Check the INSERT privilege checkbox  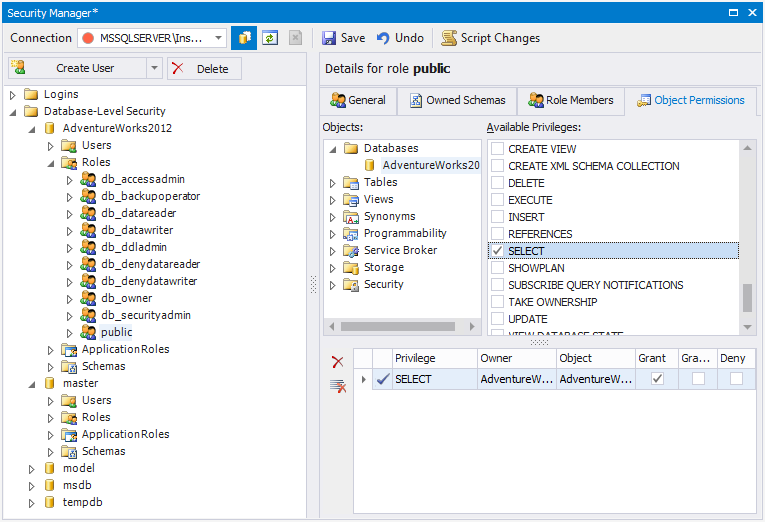point(497,217)
